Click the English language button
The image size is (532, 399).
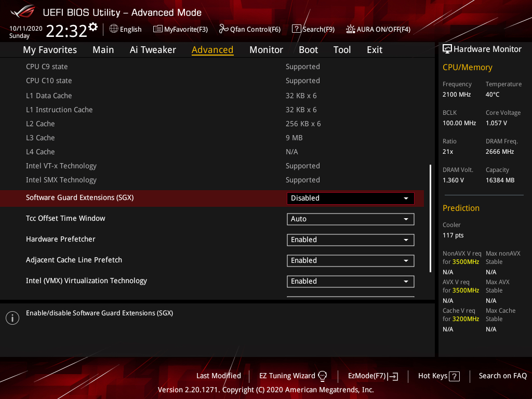point(126,29)
